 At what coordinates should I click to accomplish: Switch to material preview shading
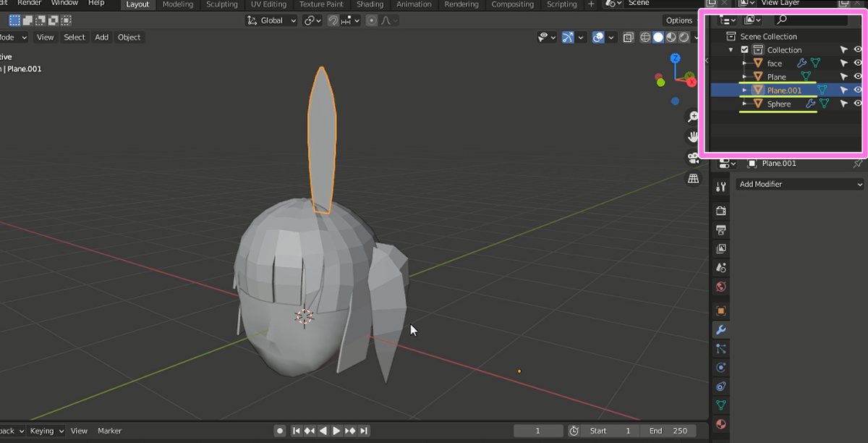[671, 37]
